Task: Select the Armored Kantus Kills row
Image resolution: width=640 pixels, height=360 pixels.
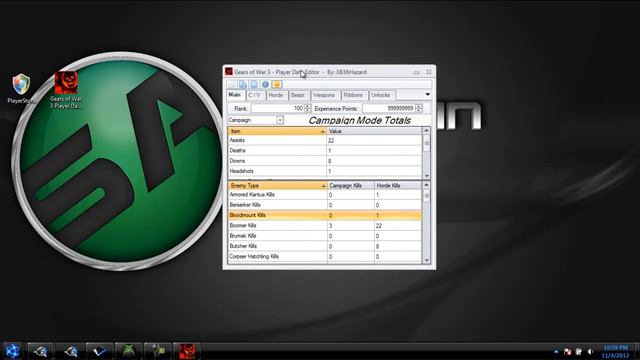Action: point(325,195)
